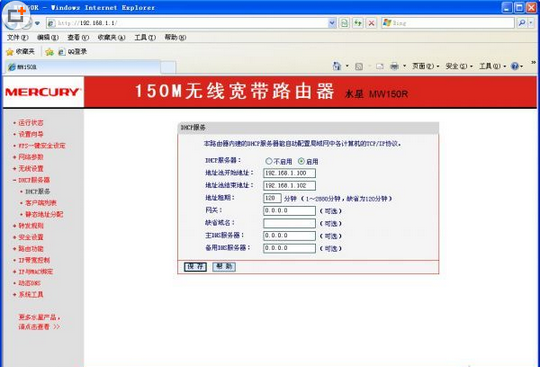Open IP带宽控制 in the sidebar
Screen dimensions: 541x367
coord(34,260)
